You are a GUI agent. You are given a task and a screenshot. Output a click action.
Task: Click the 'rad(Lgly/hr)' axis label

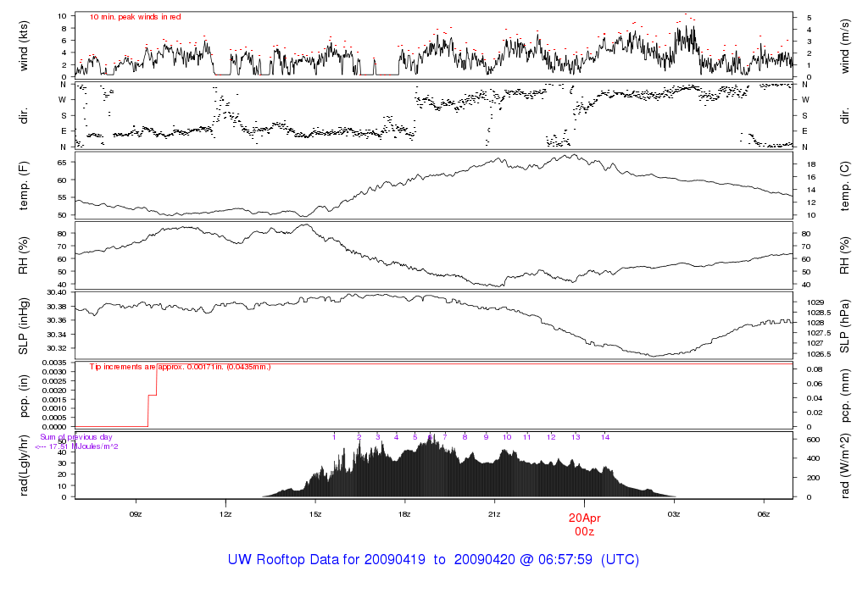(x=24, y=465)
